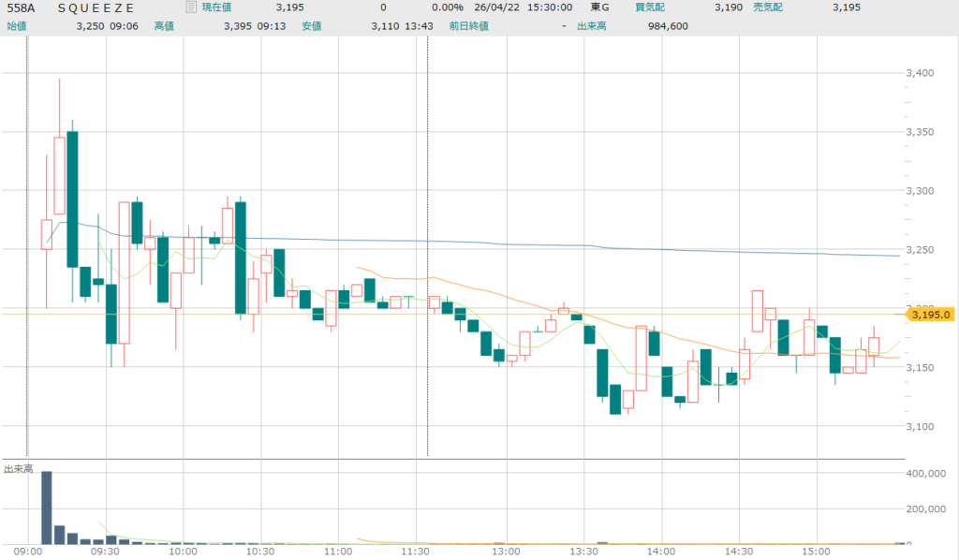This screenshot has width=959, height=560.
Task: Click the 14:00 time axis label
Action: [x=661, y=553]
